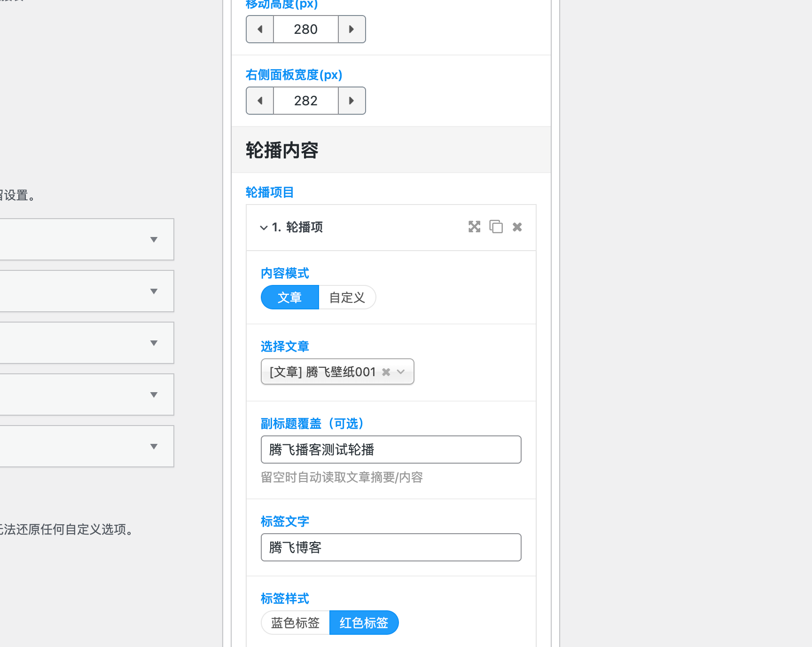The image size is (812, 647).
Task: Remove selected article 腾飞壁纸001 via × icon
Action: 386,371
